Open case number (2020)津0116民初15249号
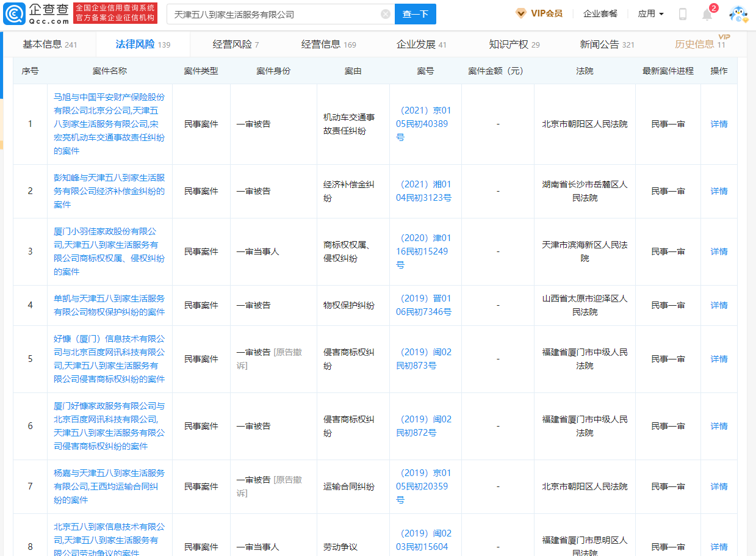Viewport: 756px width, 556px height. pyautogui.click(x=425, y=251)
